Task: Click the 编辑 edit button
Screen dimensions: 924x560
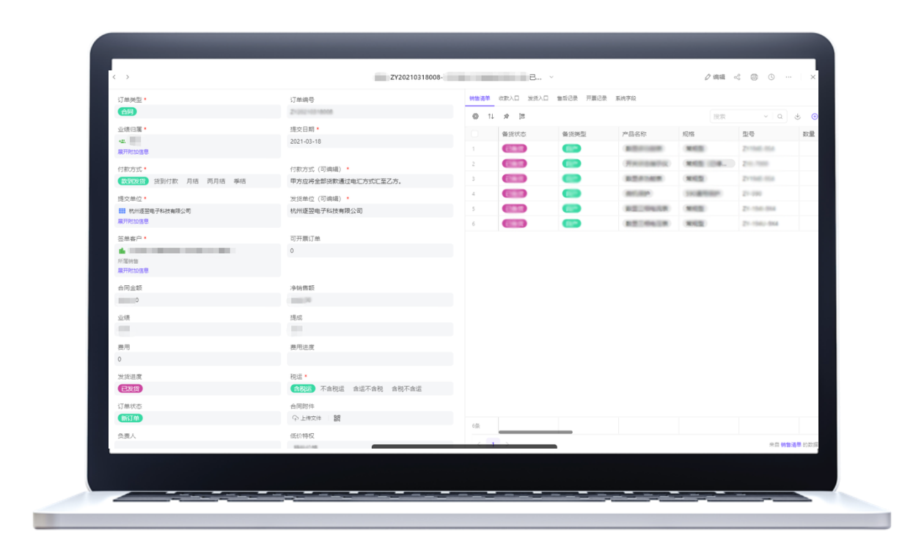Action: (x=714, y=77)
